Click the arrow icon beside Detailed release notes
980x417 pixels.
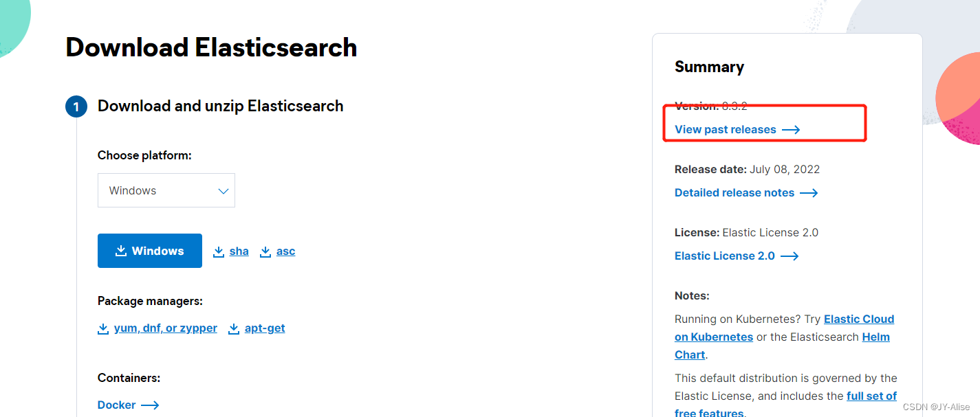[810, 192]
